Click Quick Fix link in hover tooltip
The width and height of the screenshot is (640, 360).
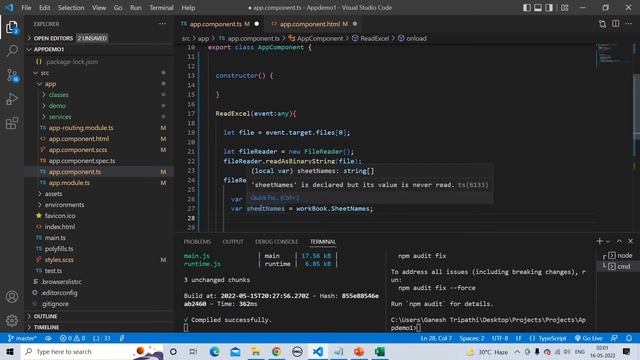click(x=275, y=198)
